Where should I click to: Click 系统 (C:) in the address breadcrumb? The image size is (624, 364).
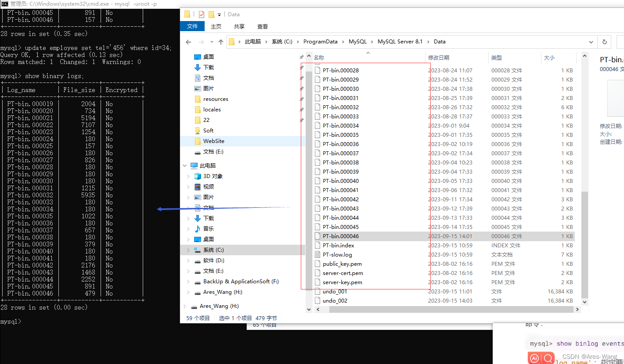click(x=282, y=42)
